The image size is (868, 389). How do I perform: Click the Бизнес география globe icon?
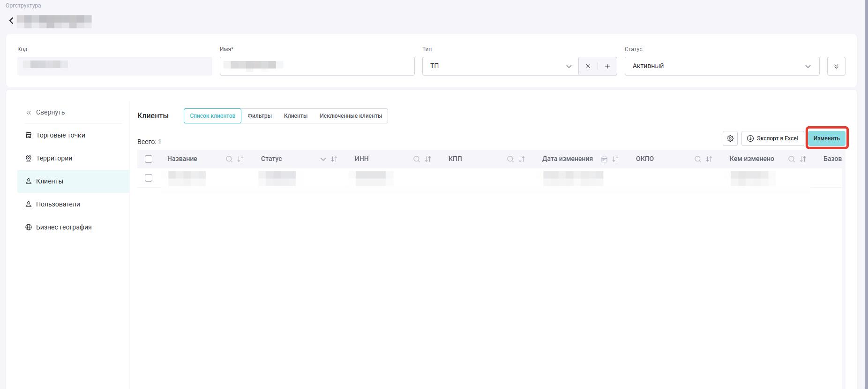click(x=28, y=227)
